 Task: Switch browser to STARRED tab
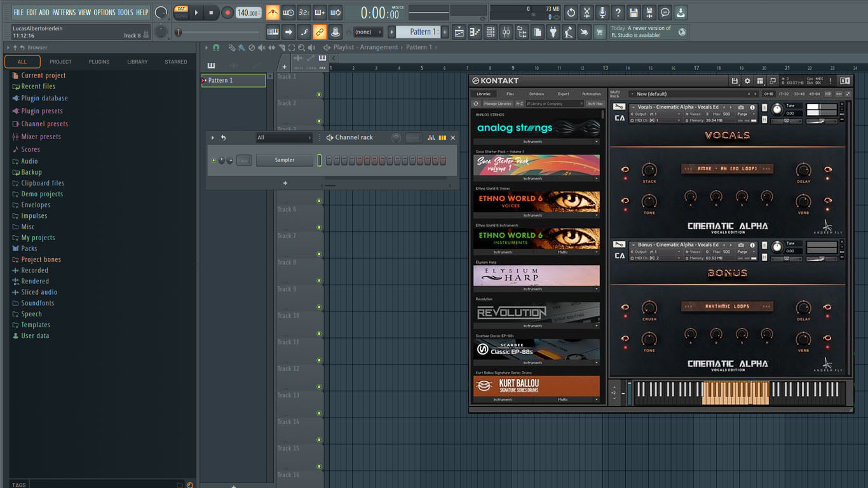[x=176, y=62]
